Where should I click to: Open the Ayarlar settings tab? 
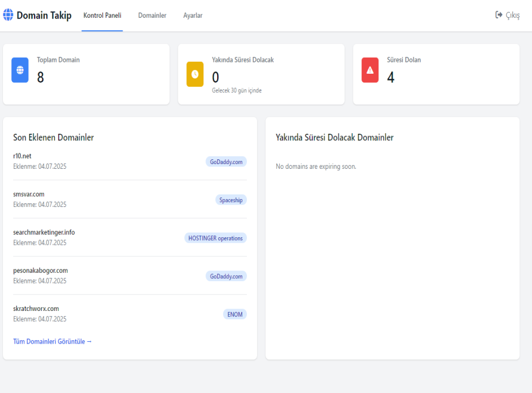(x=193, y=15)
